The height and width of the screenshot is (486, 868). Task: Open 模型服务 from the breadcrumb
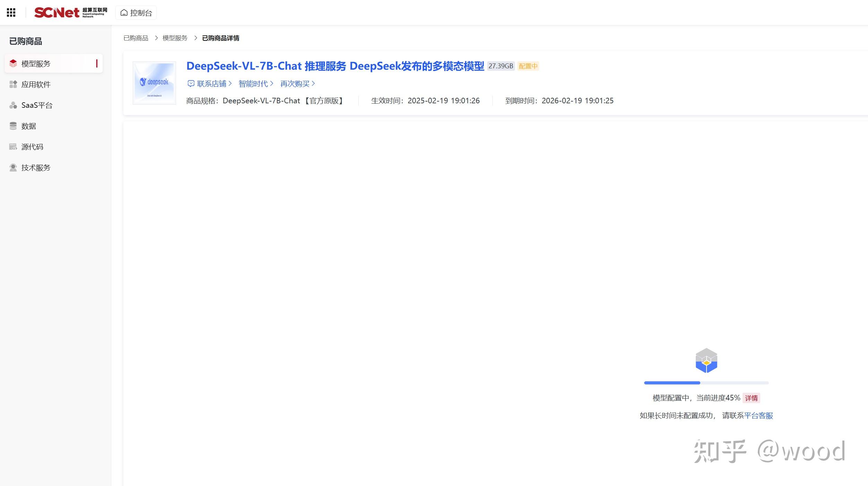(174, 38)
